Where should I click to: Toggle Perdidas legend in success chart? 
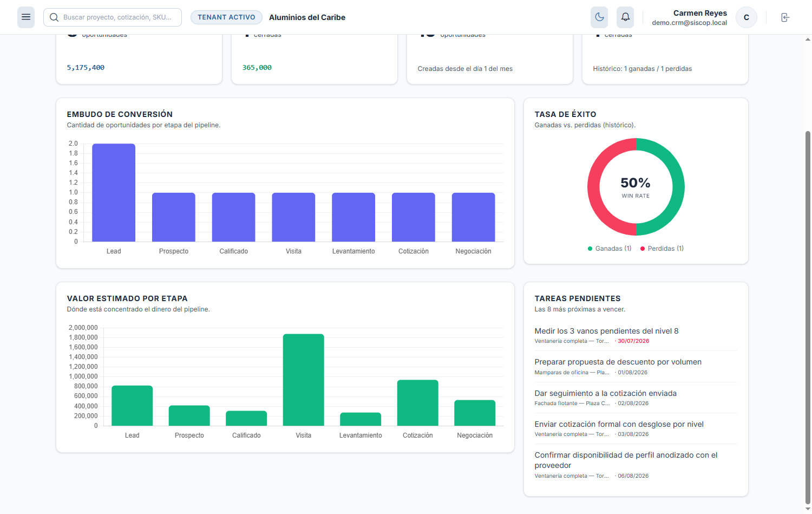[x=662, y=249]
